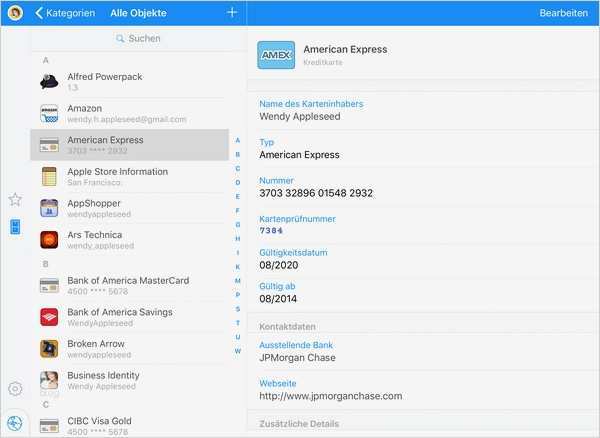Tap card number 3703 32896 01548 2932
The image size is (600, 438).
pyautogui.click(x=316, y=193)
